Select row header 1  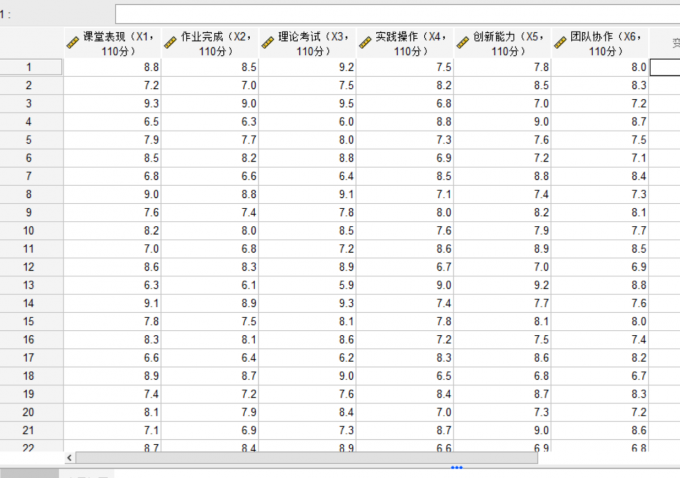tap(31, 67)
